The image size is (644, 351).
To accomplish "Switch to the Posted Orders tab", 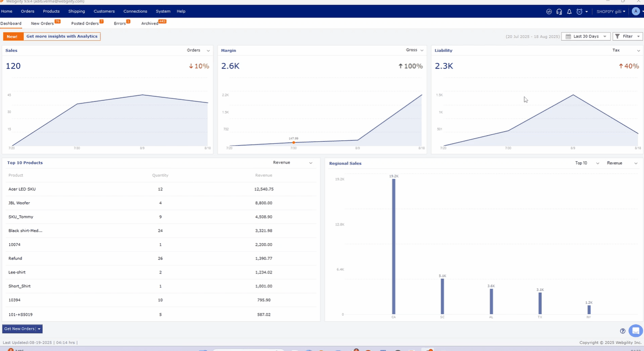I will [x=85, y=24].
